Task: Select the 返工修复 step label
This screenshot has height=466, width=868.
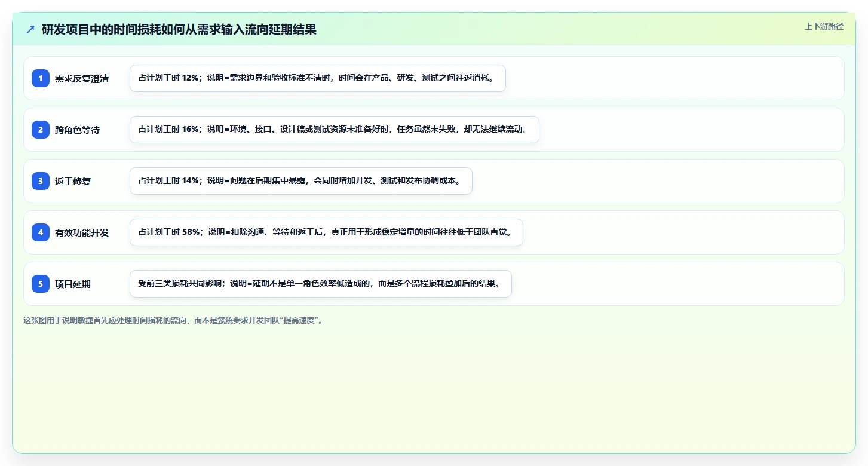Action: 73,181
